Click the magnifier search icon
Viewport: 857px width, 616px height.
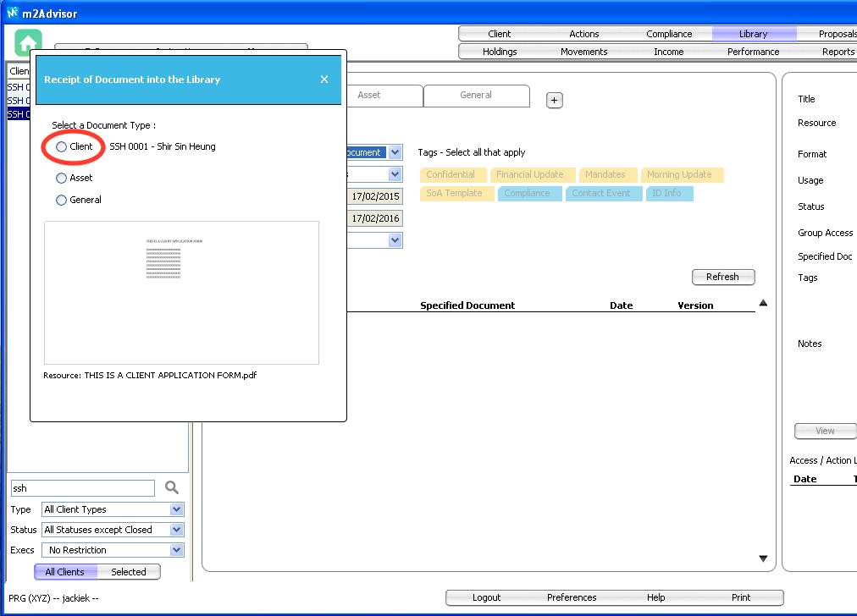tap(172, 487)
